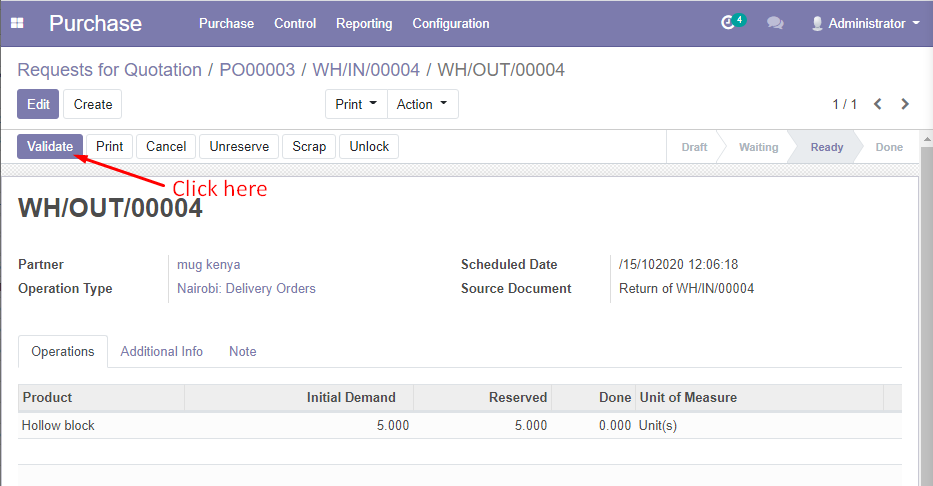
Task: Open the PO00003 breadcrumb link
Action: pyautogui.click(x=257, y=70)
